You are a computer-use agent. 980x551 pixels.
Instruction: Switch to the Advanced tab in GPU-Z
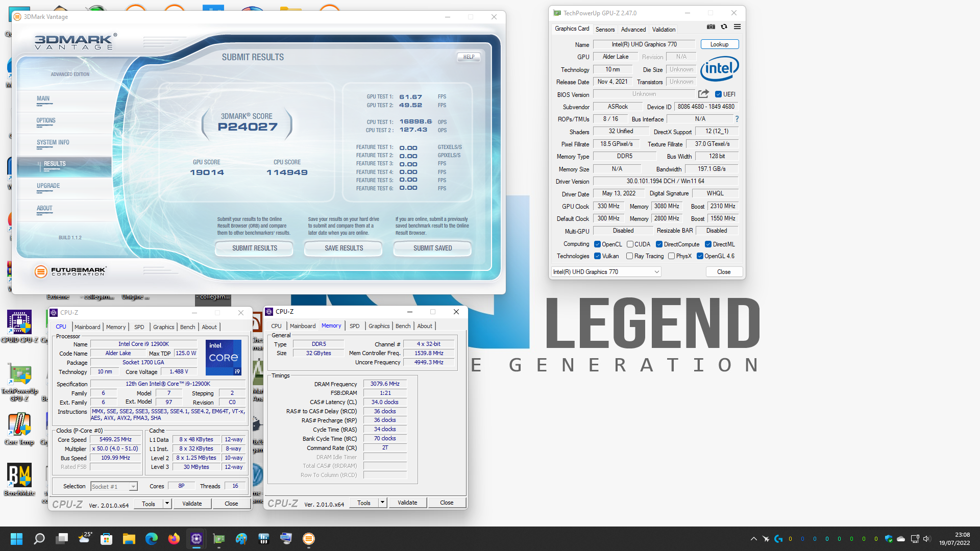(x=633, y=30)
